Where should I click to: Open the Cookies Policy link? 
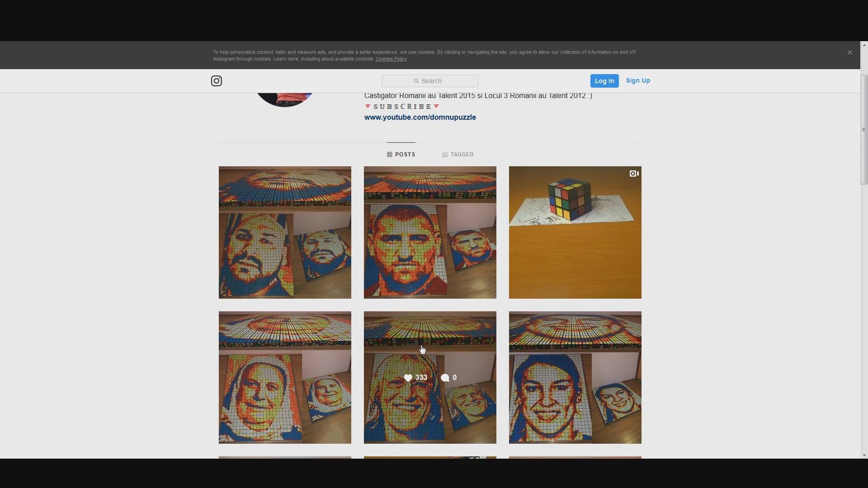(391, 59)
